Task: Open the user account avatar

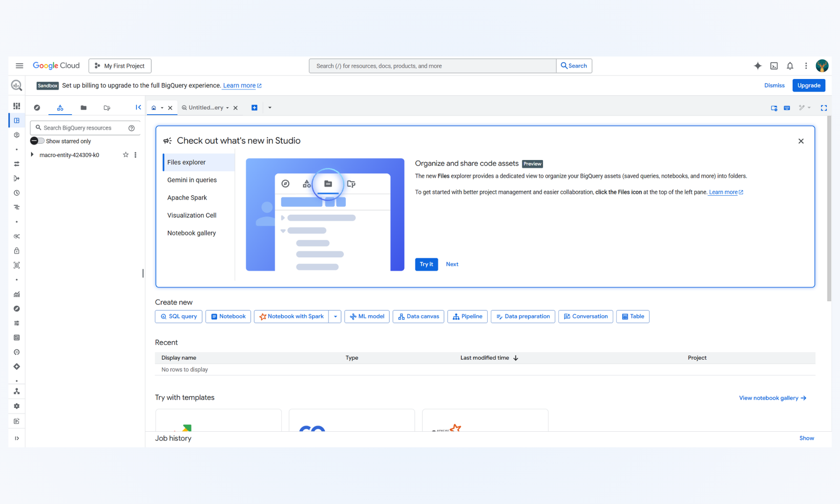Action: [x=822, y=66]
